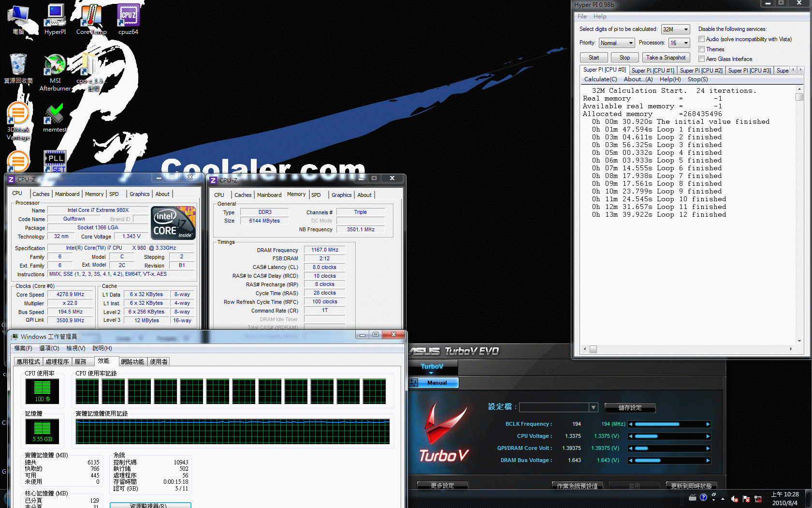This screenshot has height=508, width=812.
Task: Show hidden tray icons arrow
Action: coord(723,499)
